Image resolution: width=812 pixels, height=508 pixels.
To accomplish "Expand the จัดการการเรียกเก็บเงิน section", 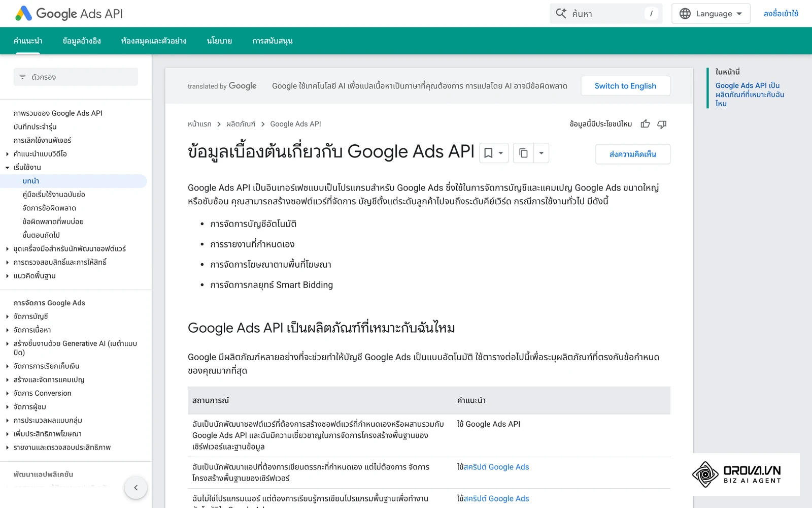I will pyautogui.click(x=7, y=366).
